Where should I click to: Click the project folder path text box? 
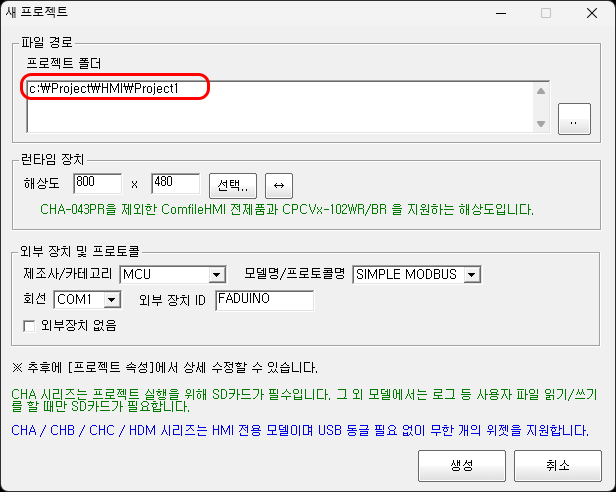click(280, 105)
